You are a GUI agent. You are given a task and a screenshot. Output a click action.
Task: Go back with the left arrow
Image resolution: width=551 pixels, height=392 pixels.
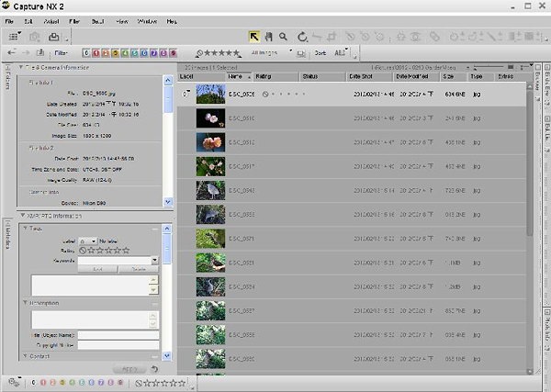click(x=11, y=52)
